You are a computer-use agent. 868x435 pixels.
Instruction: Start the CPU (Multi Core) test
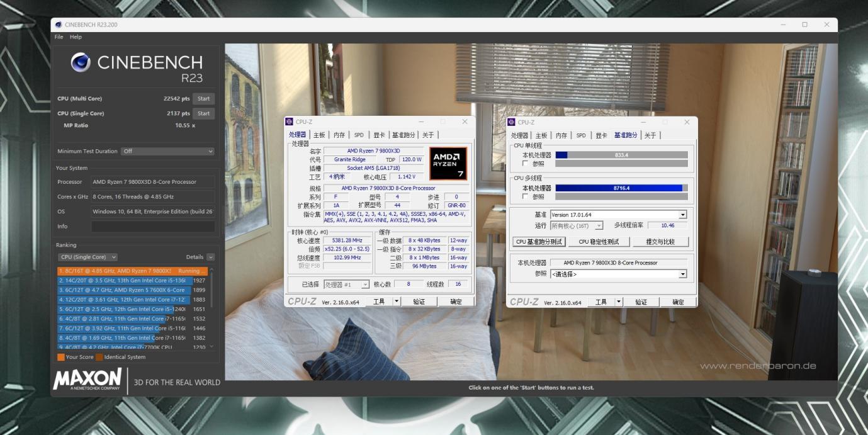click(x=203, y=99)
